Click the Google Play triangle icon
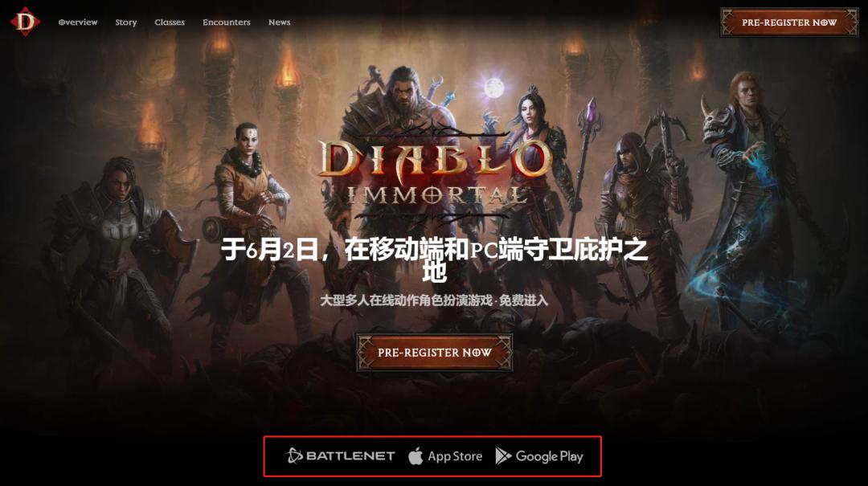This screenshot has height=486, width=868. pyautogui.click(x=502, y=455)
